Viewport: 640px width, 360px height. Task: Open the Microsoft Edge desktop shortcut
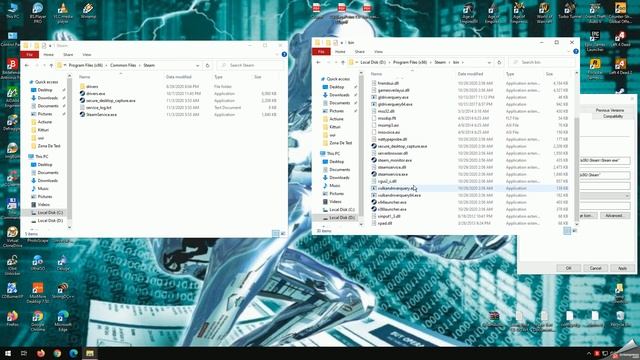tap(63, 320)
